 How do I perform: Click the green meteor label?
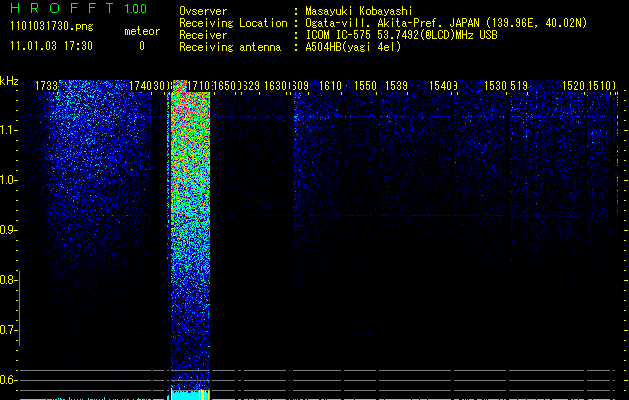point(142,31)
